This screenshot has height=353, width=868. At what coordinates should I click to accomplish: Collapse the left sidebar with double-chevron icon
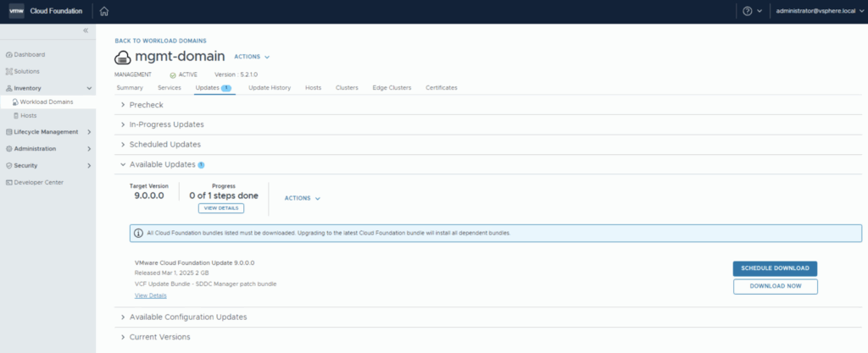click(85, 30)
